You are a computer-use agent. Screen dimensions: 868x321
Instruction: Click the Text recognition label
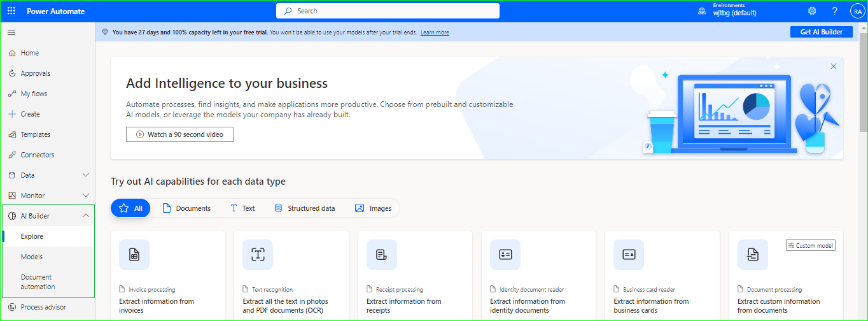[x=272, y=290]
